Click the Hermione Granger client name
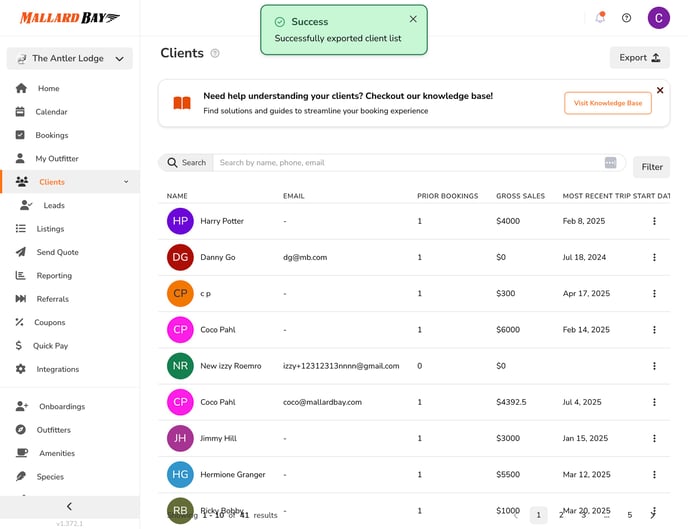Image resolution: width=688 pixels, height=529 pixels. (x=233, y=474)
